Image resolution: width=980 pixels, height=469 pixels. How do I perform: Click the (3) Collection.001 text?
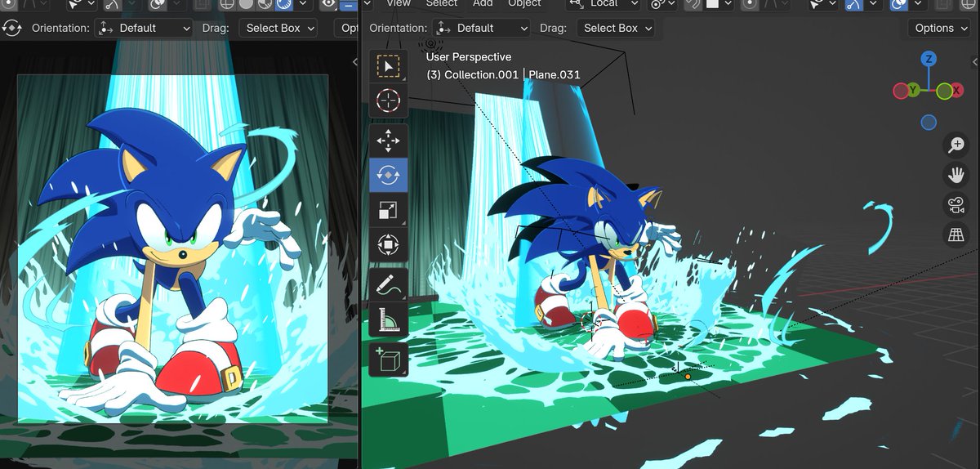473,74
